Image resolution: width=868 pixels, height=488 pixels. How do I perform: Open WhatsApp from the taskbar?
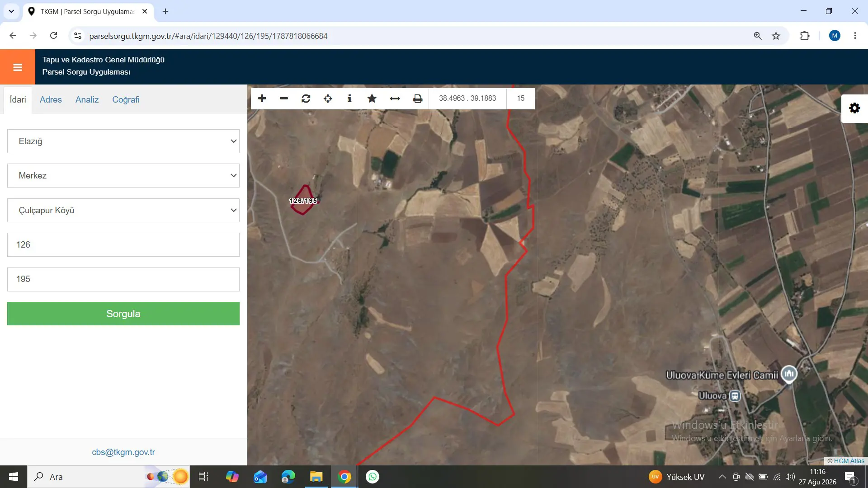coord(373,477)
